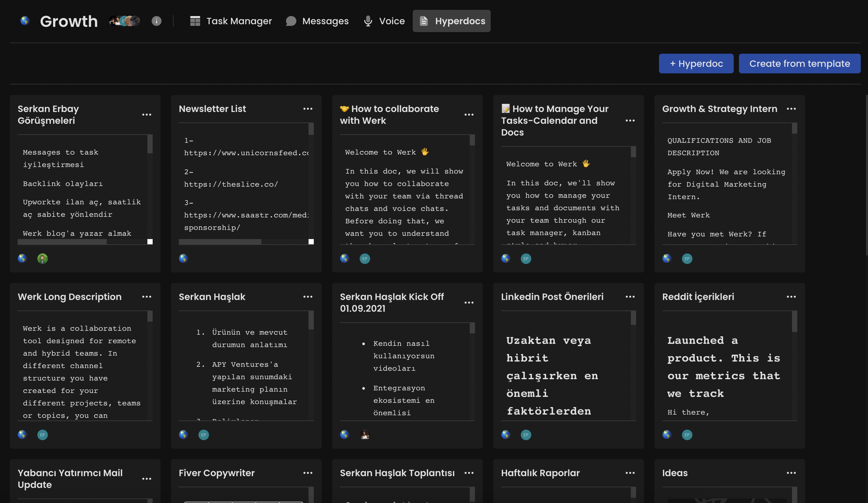Click globe icon on How to collaborate card
Viewport: 868px width, 503px height.
pos(345,258)
